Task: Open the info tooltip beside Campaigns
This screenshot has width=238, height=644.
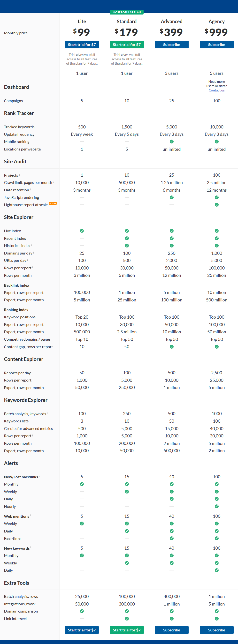Action: point(24,100)
